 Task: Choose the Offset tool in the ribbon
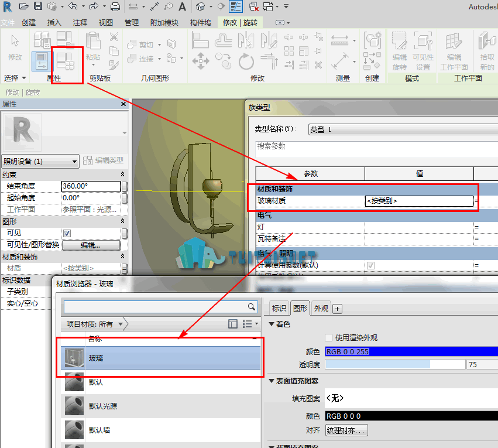point(224,40)
